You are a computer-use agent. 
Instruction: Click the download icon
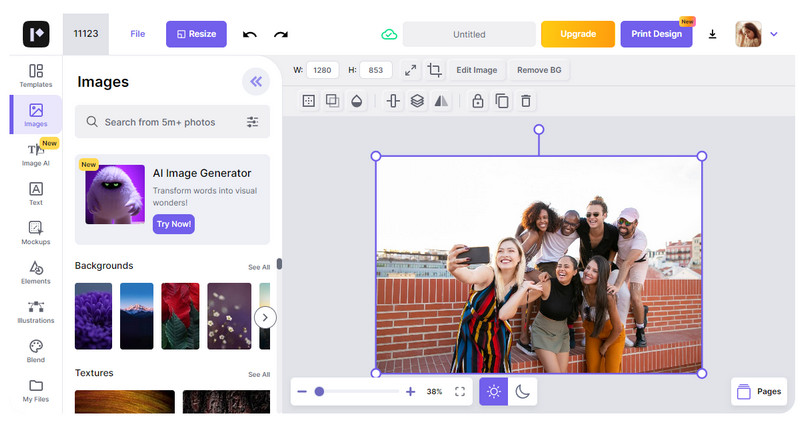click(713, 34)
